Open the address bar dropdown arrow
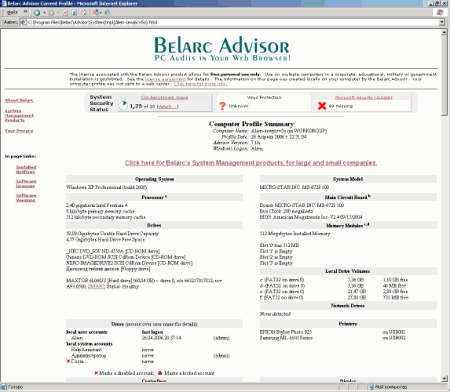The width and height of the screenshot is (450, 392). (442, 22)
